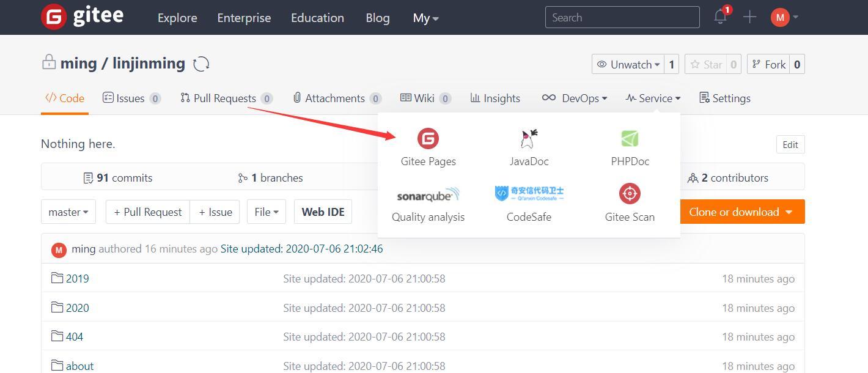Image resolution: width=868 pixels, height=373 pixels.
Task: Open JavaDoc service
Action: pyautogui.click(x=529, y=147)
